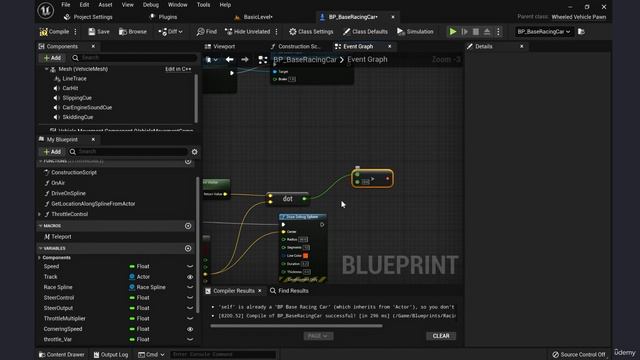
Task: Toggle visibility eye for CorneringSpeed variable
Action: [x=190, y=329]
